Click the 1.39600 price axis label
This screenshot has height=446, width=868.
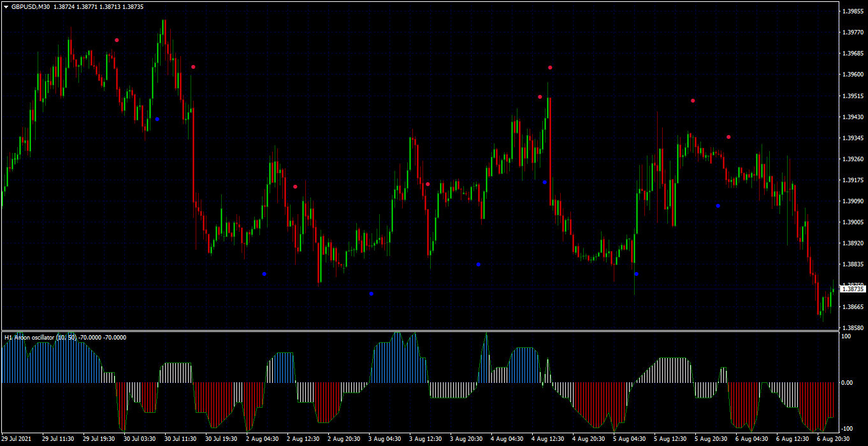(x=853, y=75)
